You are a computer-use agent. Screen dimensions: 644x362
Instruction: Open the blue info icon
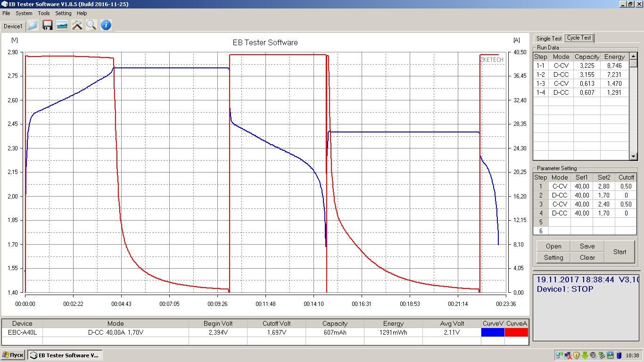106,25
